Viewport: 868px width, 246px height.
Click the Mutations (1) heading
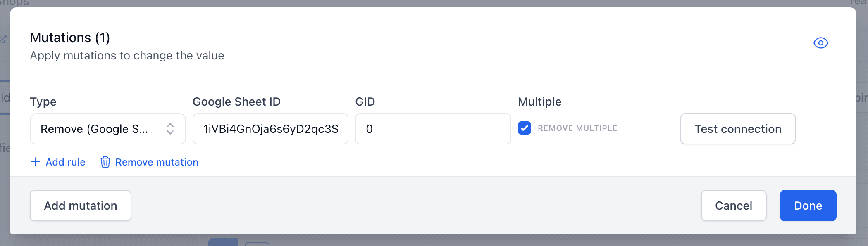pyautogui.click(x=69, y=37)
